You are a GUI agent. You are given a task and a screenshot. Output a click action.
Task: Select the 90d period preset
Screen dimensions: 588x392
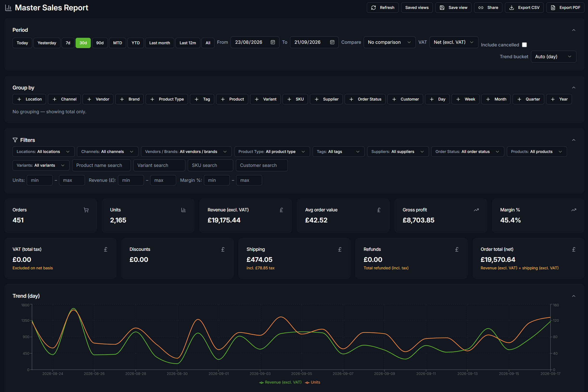pos(100,43)
